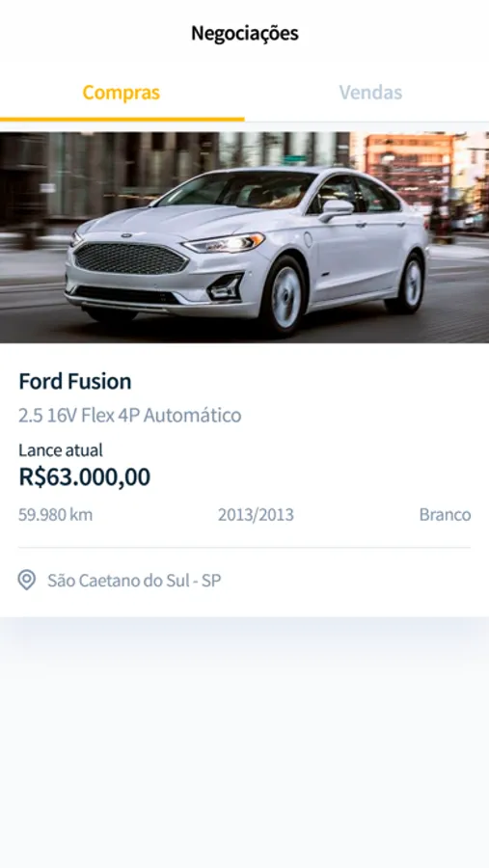Select the 2013/2013 model year text
489x868 pixels.
pyautogui.click(x=256, y=515)
